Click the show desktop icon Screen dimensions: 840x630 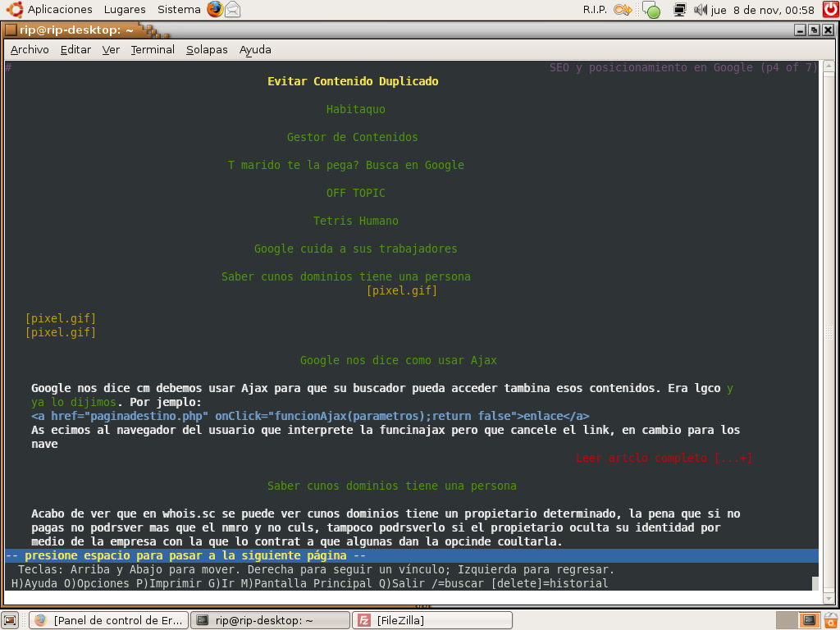point(10,620)
